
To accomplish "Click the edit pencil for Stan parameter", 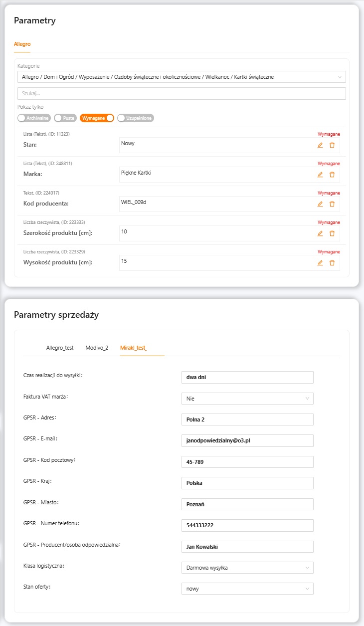I will click(320, 145).
